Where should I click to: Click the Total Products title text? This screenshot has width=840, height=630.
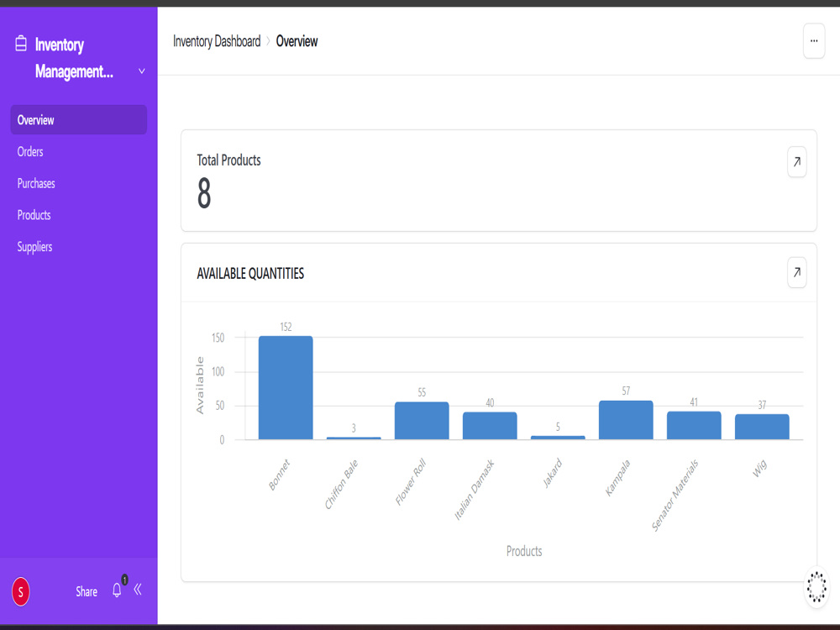click(228, 160)
